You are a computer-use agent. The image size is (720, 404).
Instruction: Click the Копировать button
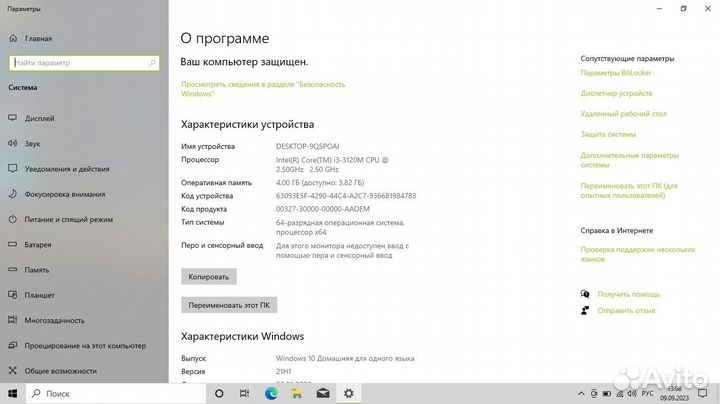point(208,277)
